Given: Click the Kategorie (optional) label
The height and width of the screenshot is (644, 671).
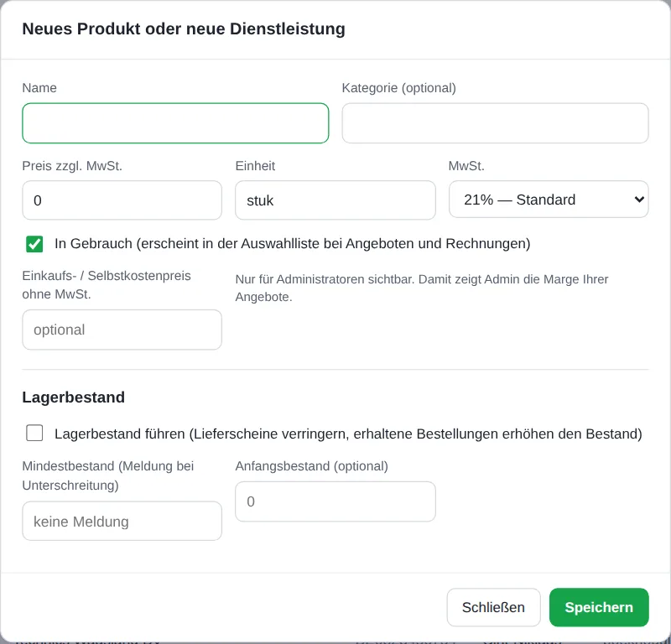Looking at the screenshot, I should [399, 88].
